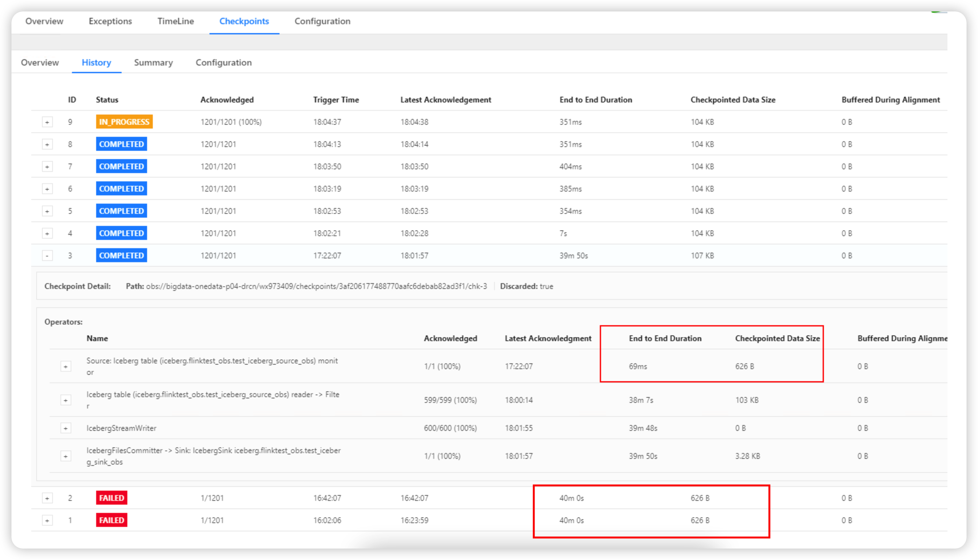Image resolution: width=978 pixels, height=560 pixels.
Task: Expand checkpoint 8 row details
Action: (47, 145)
